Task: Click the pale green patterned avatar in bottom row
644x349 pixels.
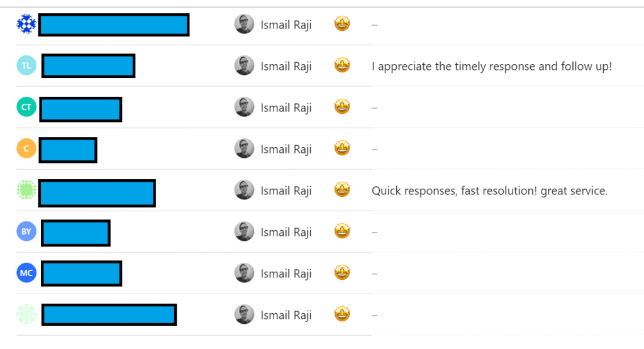Action: click(26, 314)
